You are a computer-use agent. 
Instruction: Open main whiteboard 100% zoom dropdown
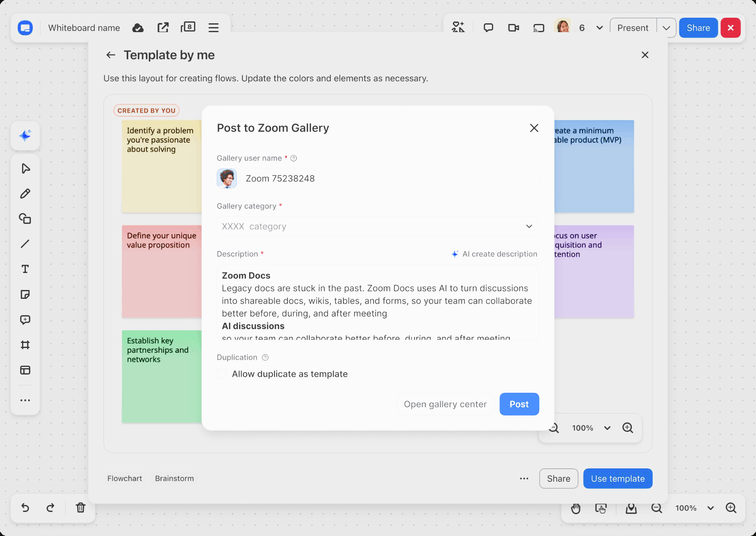coord(711,508)
